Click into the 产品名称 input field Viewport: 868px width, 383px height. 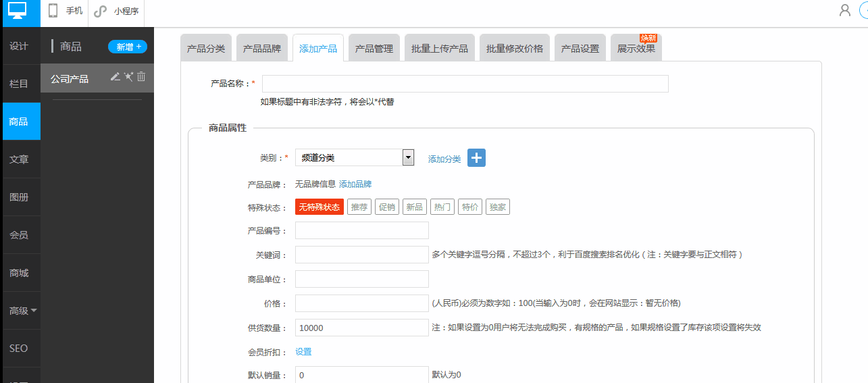pyautogui.click(x=465, y=84)
